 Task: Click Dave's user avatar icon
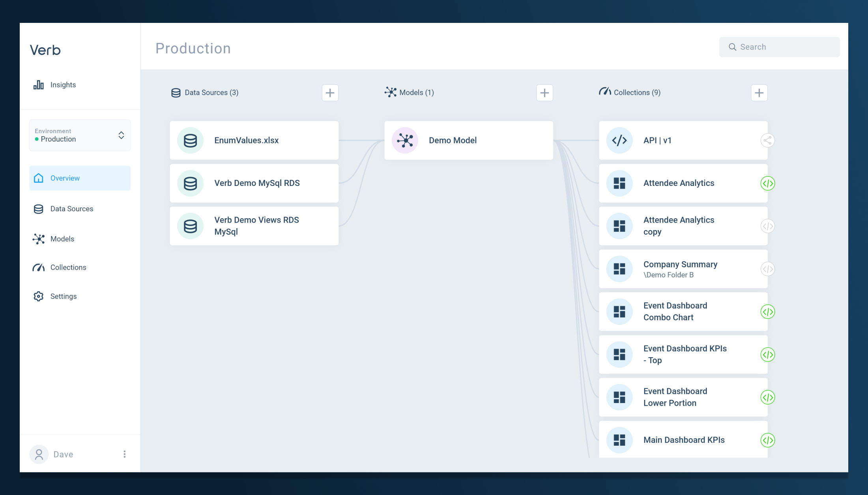(x=39, y=454)
